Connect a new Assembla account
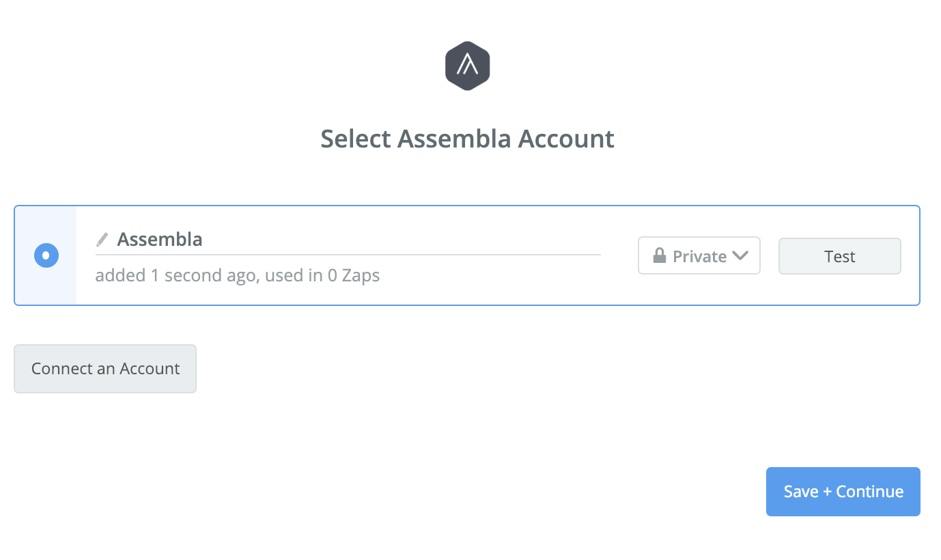 (x=104, y=368)
